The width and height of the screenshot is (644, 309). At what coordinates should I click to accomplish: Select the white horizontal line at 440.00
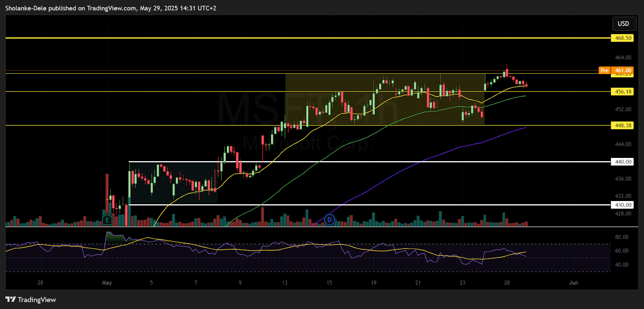(x=369, y=162)
